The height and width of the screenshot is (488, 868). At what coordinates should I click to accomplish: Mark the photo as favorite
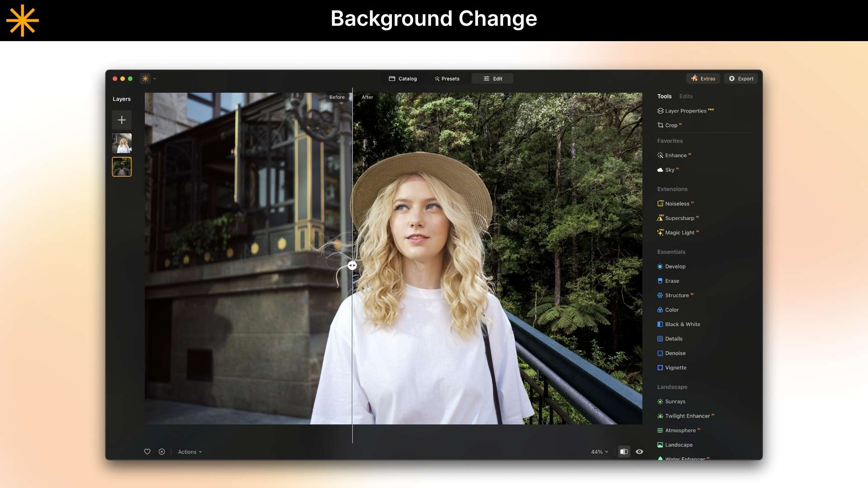[147, 451]
